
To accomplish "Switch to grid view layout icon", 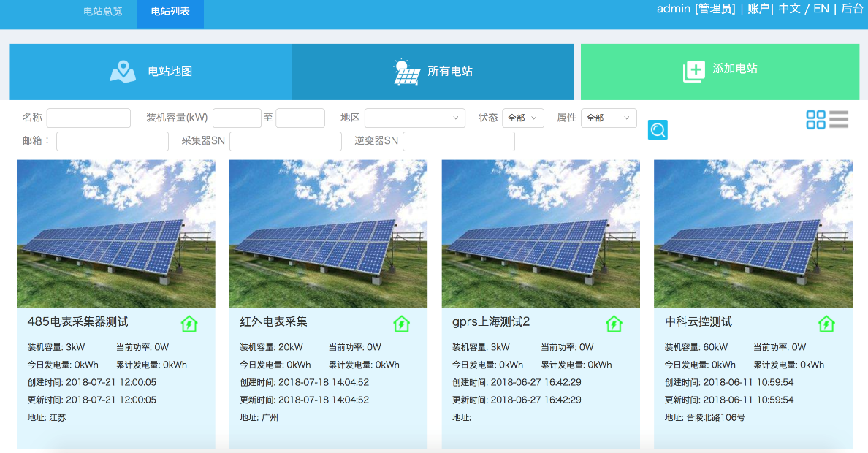I will click(815, 120).
